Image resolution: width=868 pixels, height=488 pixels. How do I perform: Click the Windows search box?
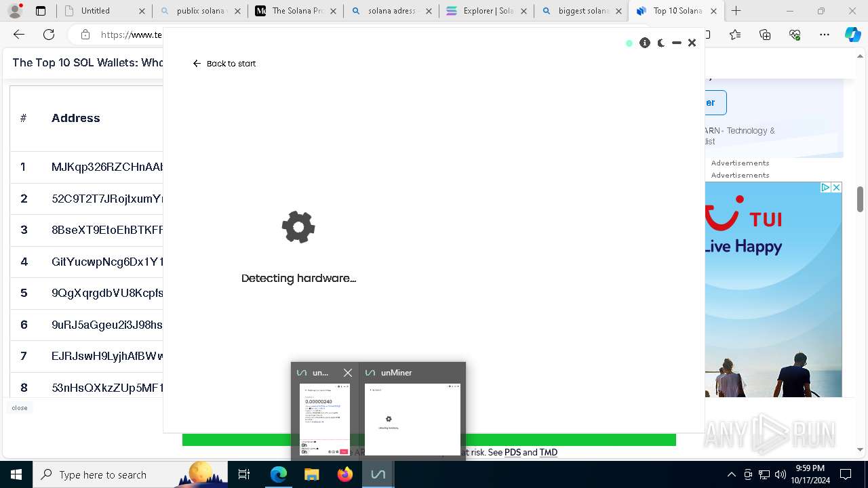(x=131, y=474)
